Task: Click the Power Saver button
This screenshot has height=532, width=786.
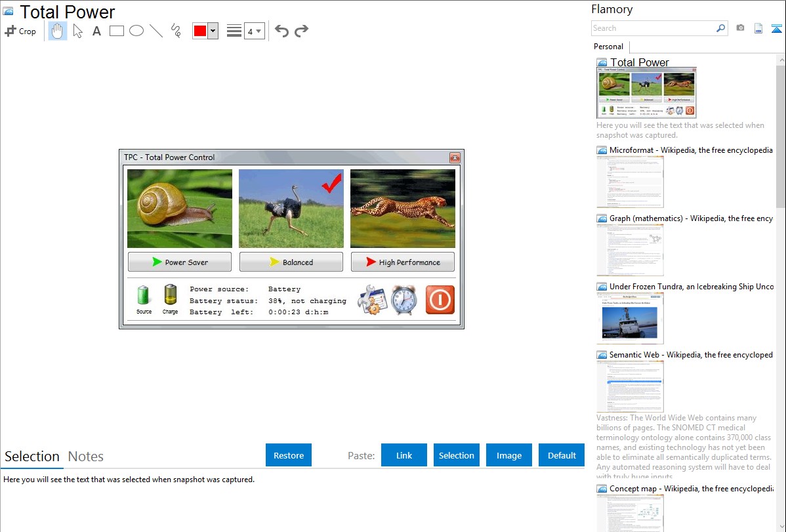Action: pos(180,262)
